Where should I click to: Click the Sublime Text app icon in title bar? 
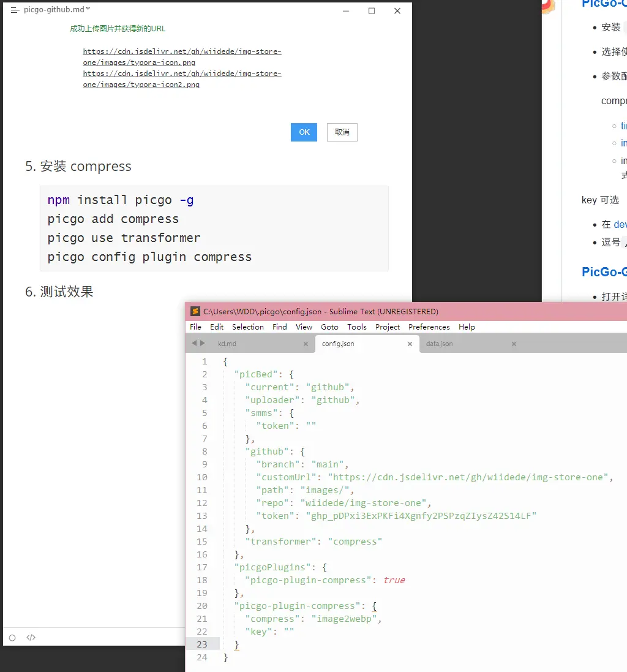pos(195,311)
